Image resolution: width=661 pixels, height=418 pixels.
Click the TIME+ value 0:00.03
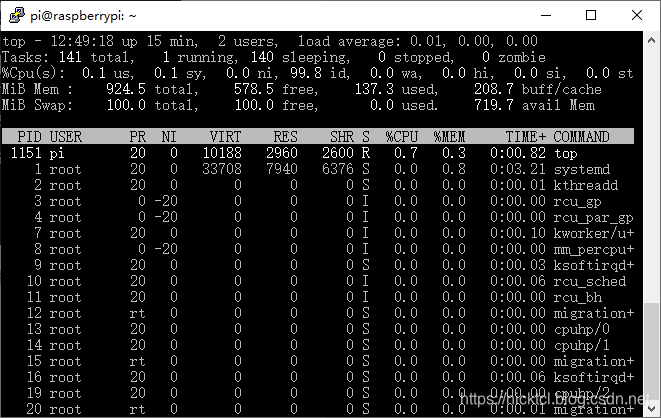tap(518, 265)
